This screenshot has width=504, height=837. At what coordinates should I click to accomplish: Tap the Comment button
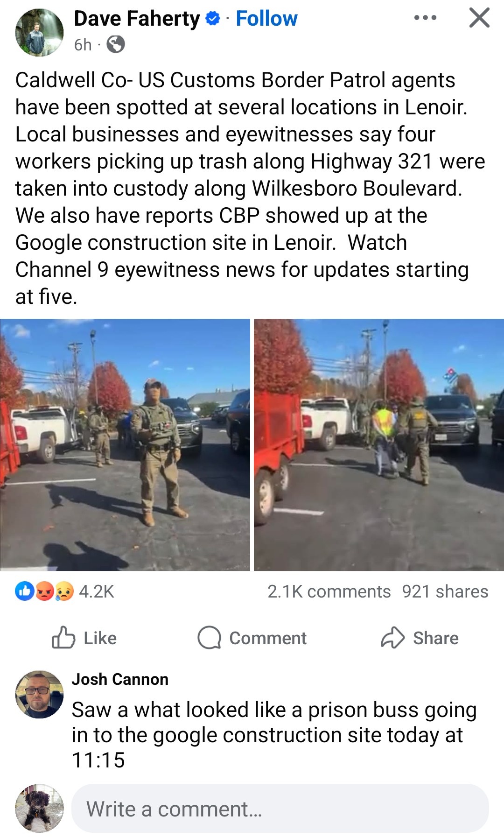(x=252, y=638)
